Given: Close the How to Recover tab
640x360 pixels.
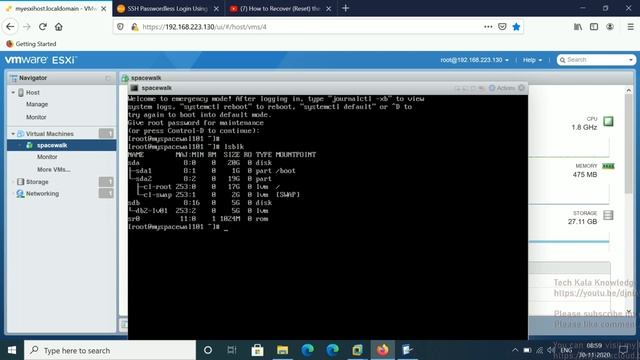Looking at the screenshot, I should [329, 8].
